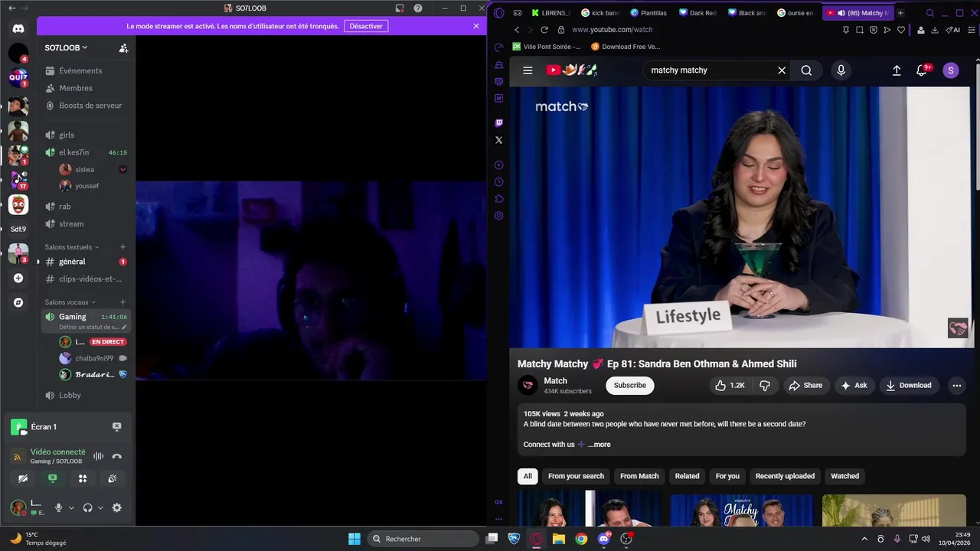
Task: Open Discord user settings gear
Action: (117, 507)
